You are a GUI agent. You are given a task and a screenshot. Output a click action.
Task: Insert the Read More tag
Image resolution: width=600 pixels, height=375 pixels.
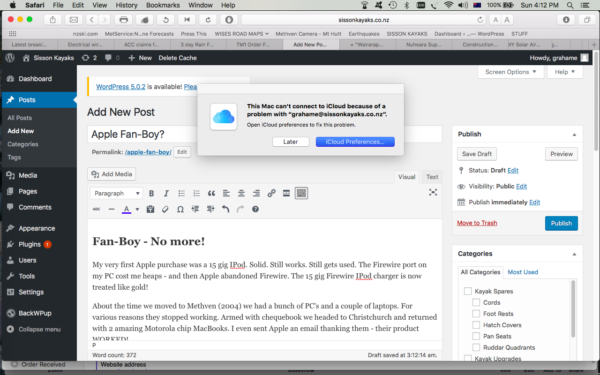286,193
